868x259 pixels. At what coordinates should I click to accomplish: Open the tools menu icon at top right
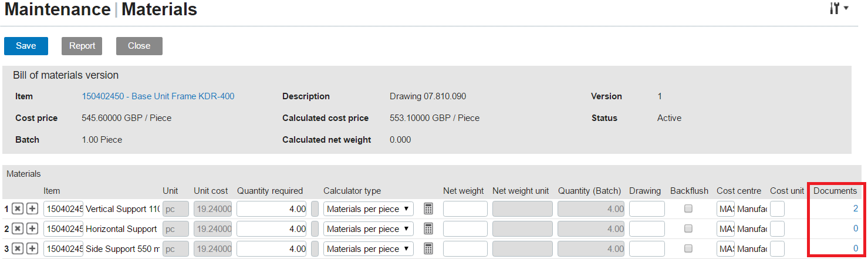[839, 9]
